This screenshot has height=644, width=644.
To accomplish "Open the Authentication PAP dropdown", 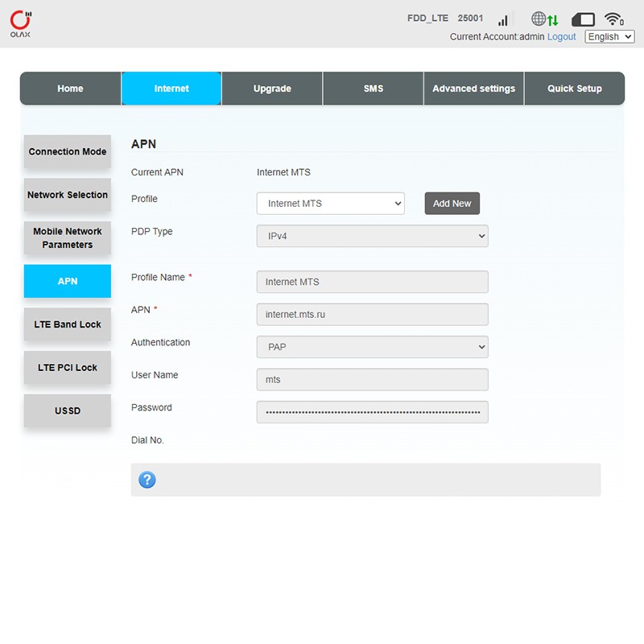I will [372, 347].
